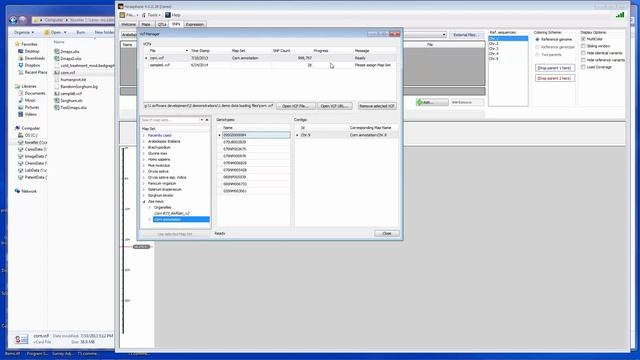The height and width of the screenshot is (360, 640).
Task: Sort VCFs by Time Stamp column
Action: (200, 51)
